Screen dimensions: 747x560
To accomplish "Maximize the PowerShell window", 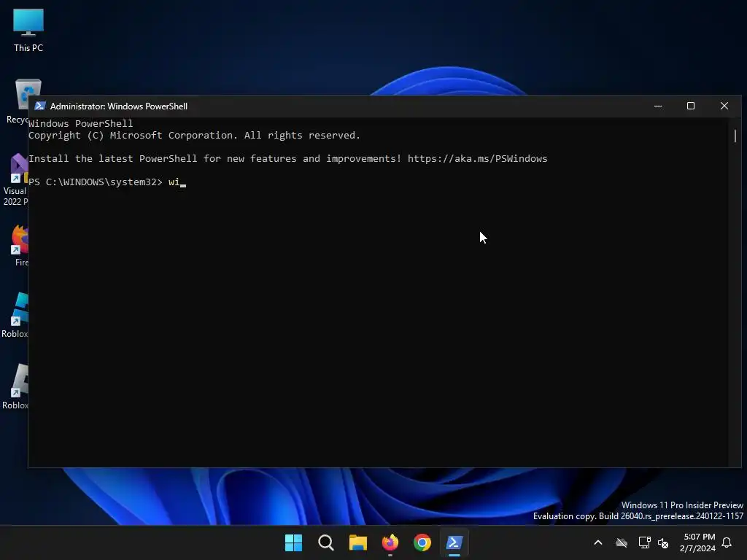I will click(691, 106).
